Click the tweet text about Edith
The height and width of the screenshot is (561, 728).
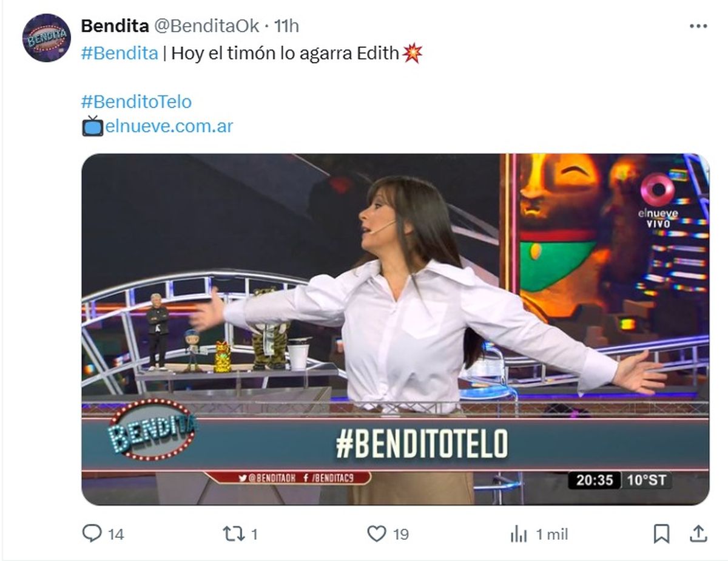(286, 53)
